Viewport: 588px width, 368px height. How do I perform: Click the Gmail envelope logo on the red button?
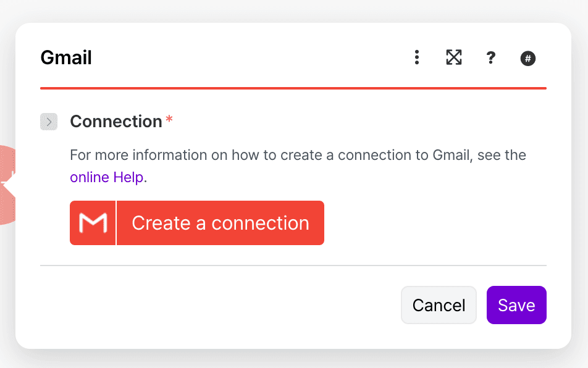tap(93, 222)
